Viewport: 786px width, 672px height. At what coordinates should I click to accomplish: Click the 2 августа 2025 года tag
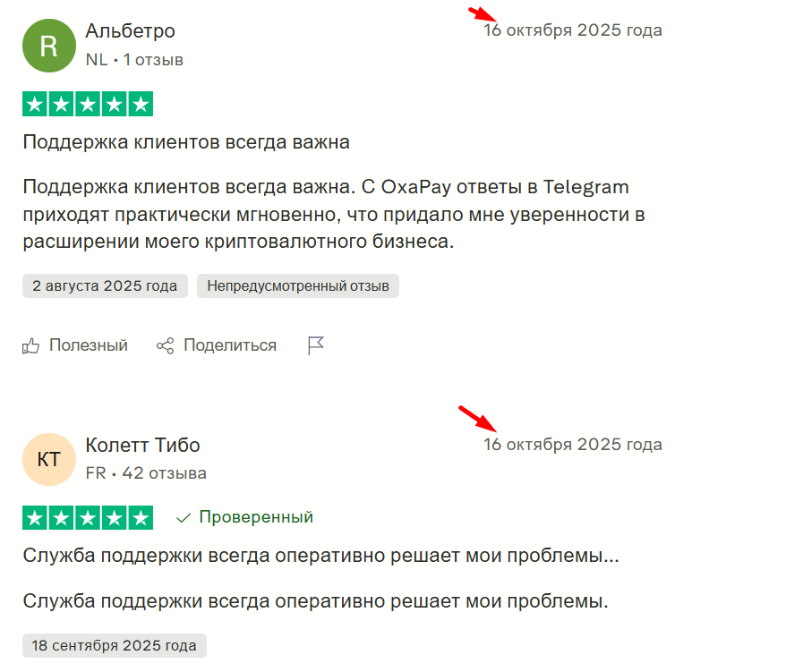(105, 285)
